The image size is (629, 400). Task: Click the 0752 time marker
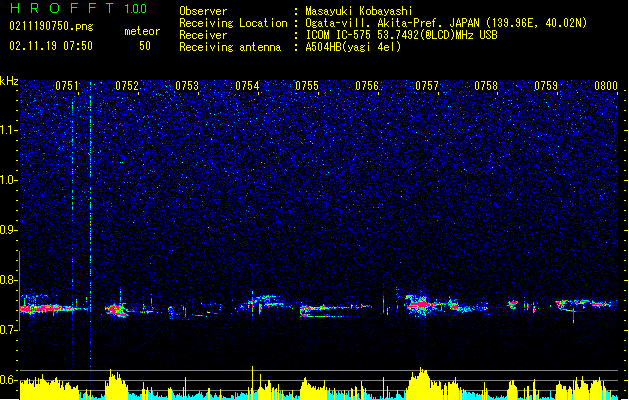point(127,86)
